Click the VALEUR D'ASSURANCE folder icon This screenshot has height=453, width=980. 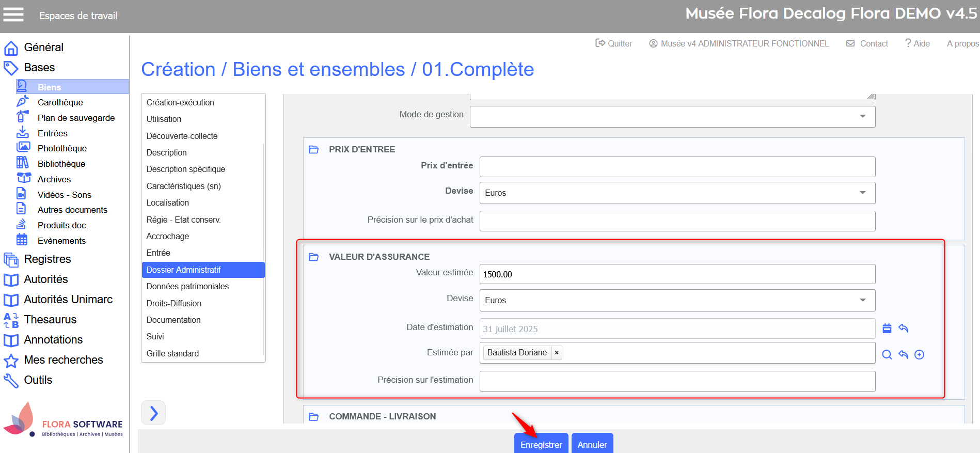[x=313, y=257]
